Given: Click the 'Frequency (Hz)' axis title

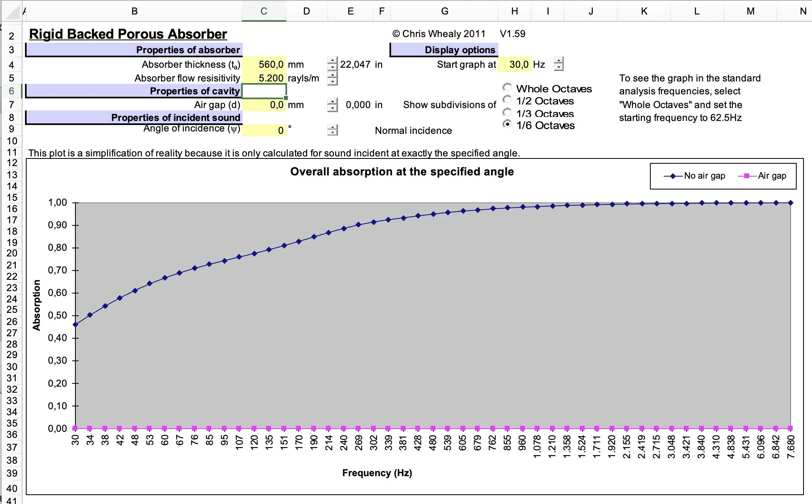Looking at the screenshot, I should 377,473.
